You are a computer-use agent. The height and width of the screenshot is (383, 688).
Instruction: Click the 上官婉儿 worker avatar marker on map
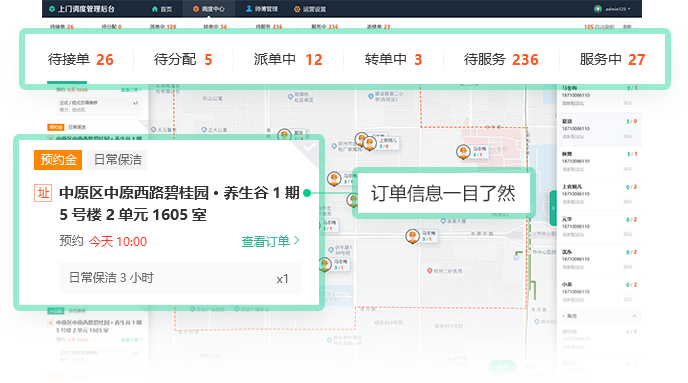[370, 143]
